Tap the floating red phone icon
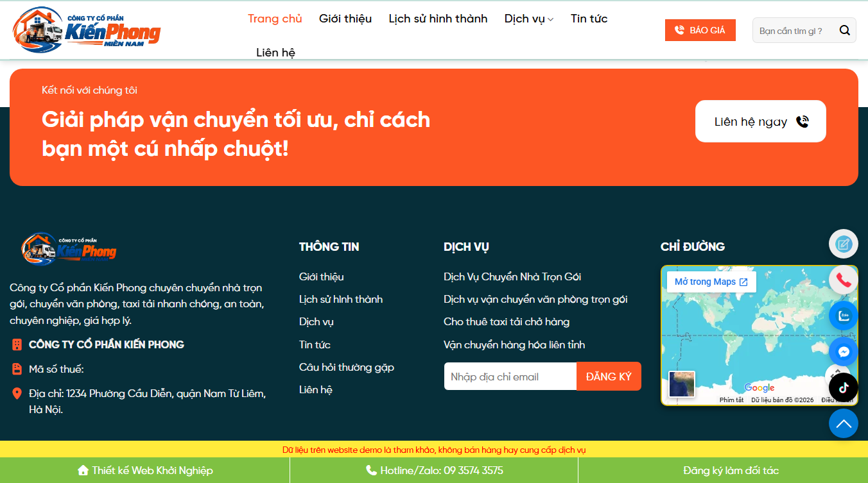The image size is (868, 483). [x=844, y=280]
